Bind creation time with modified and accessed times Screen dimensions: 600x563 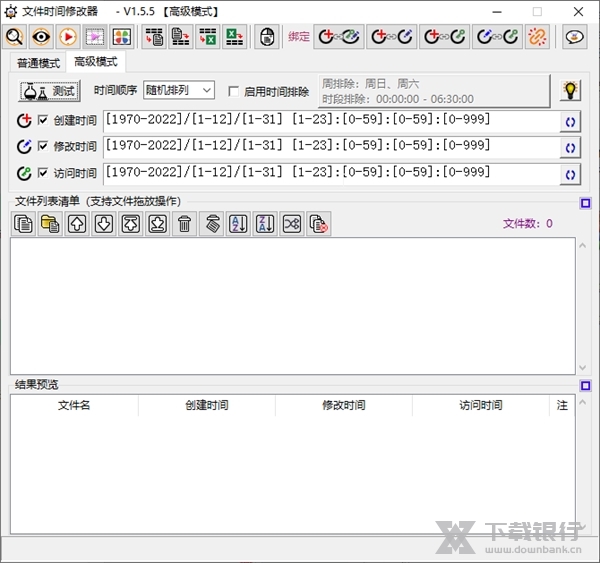coord(339,37)
